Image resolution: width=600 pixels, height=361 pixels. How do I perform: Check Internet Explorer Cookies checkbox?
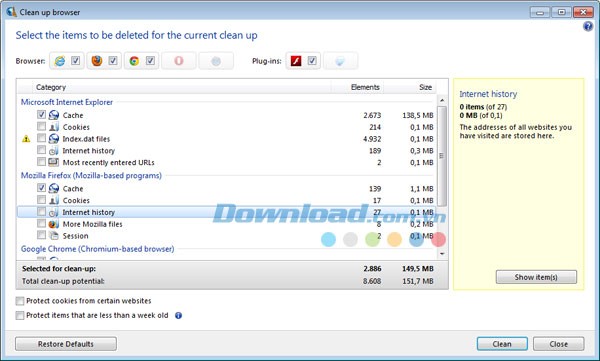click(x=41, y=126)
